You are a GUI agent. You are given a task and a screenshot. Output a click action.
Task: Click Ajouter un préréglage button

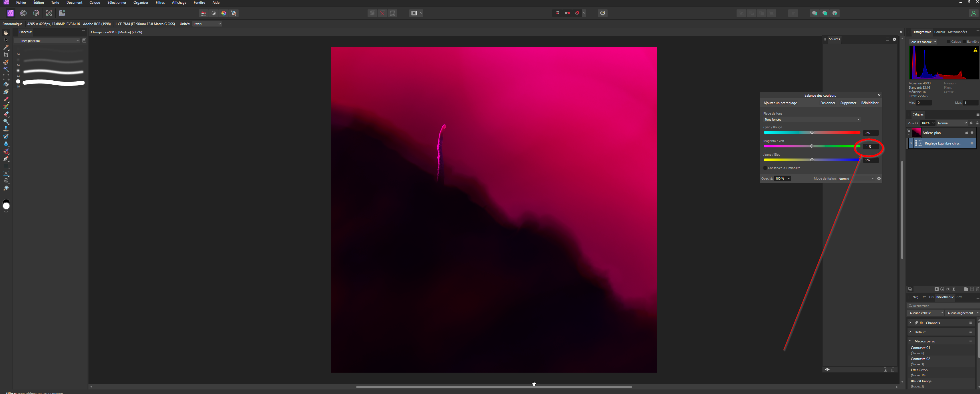(x=780, y=103)
